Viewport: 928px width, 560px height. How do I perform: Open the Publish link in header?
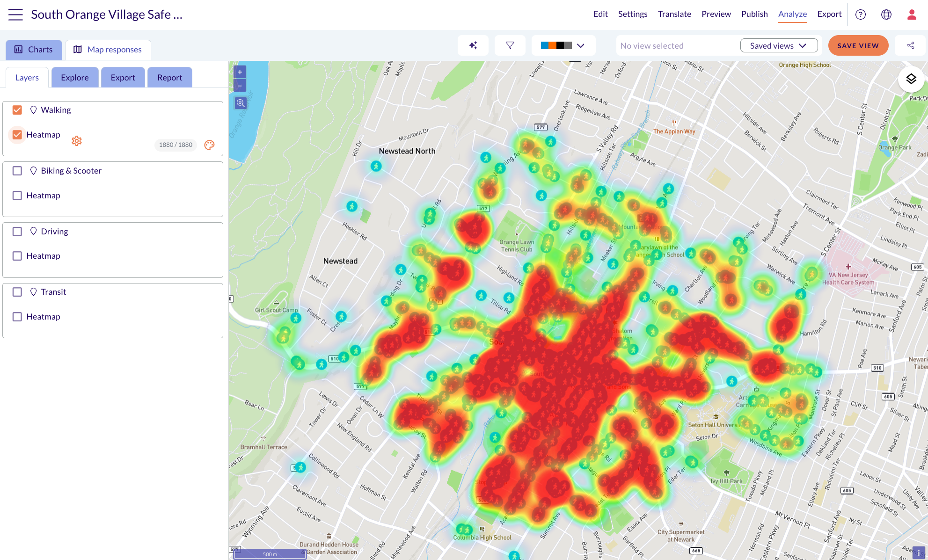click(754, 14)
